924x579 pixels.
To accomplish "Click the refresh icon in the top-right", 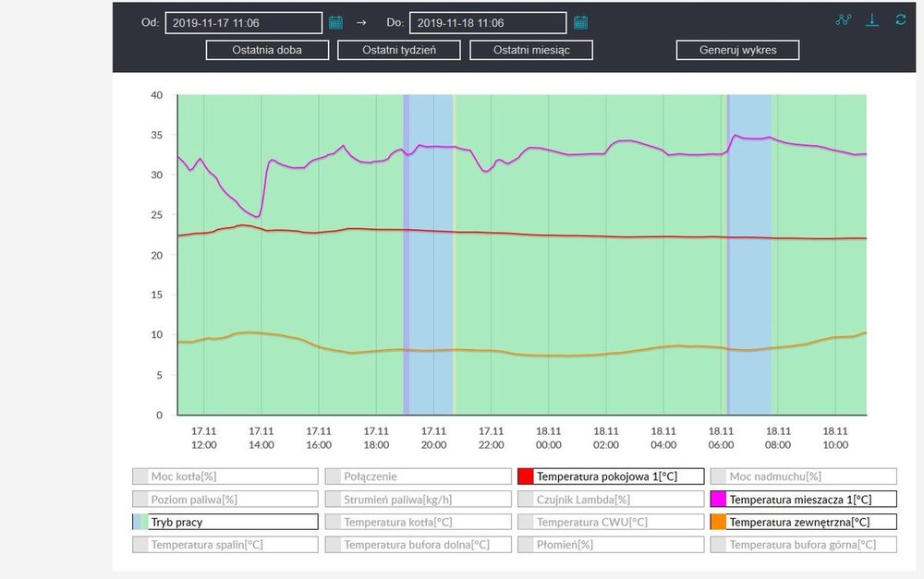I will click(901, 20).
